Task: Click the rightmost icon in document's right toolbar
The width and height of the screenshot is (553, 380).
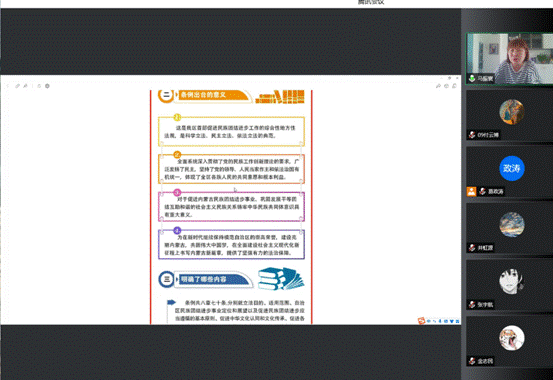Action: pyautogui.click(x=454, y=86)
